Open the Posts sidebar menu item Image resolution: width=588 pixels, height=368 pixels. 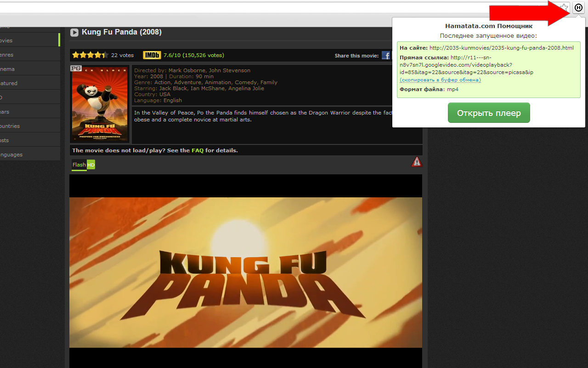click(30, 140)
